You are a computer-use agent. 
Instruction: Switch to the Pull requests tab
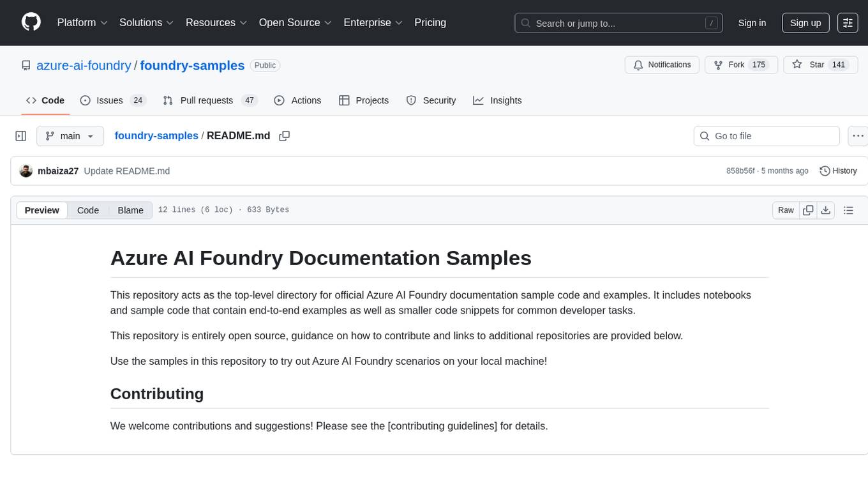click(x=209, y=100)
